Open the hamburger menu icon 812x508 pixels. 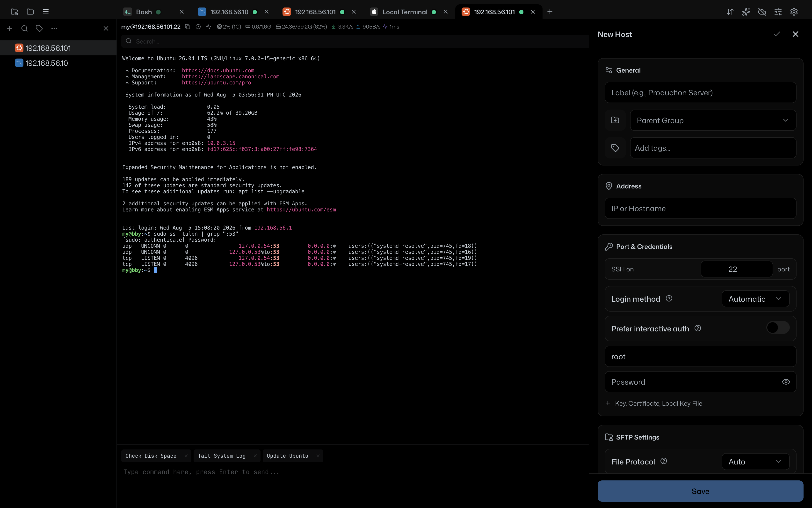(46, 12)
